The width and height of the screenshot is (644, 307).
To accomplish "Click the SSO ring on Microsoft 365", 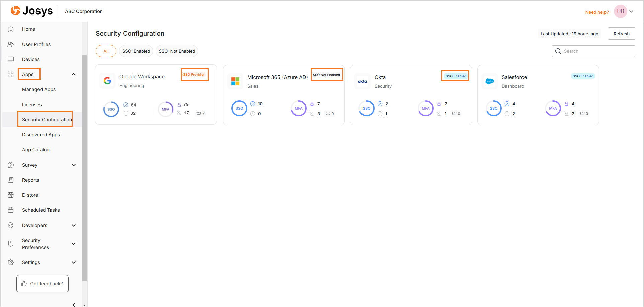I will coord(239,108).
